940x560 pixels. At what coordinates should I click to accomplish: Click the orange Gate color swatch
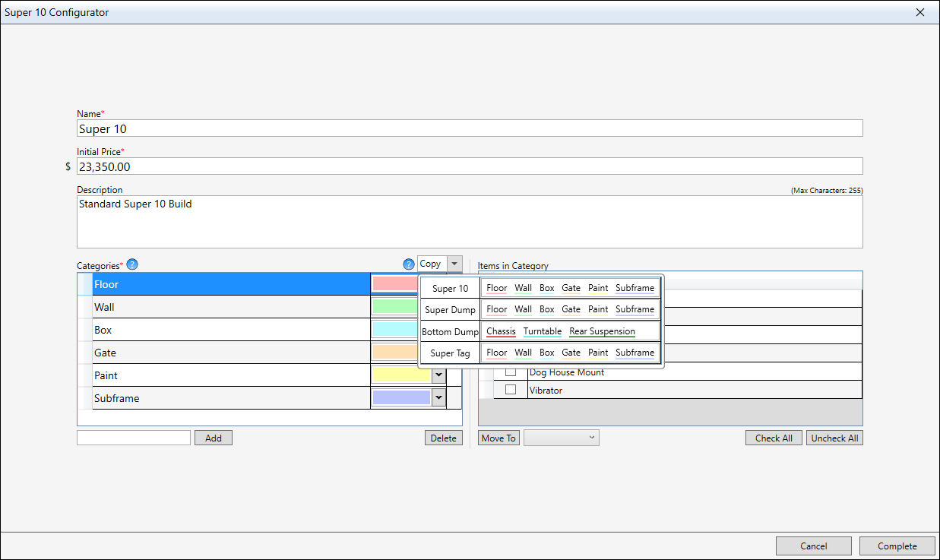pos(394,353)
